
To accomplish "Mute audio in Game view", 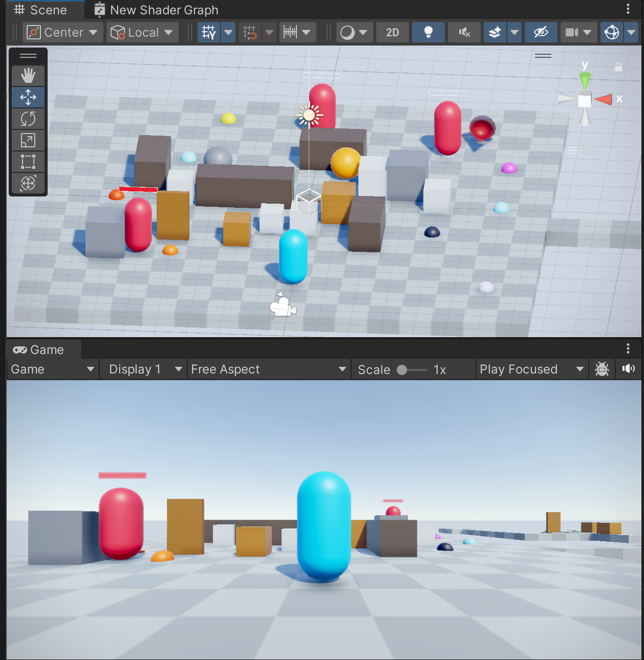I will pos(628,369).
